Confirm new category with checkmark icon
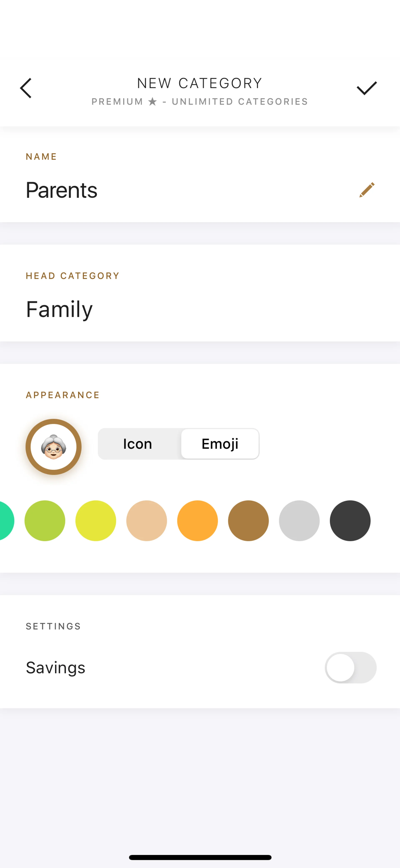 (x=366, y=88)
